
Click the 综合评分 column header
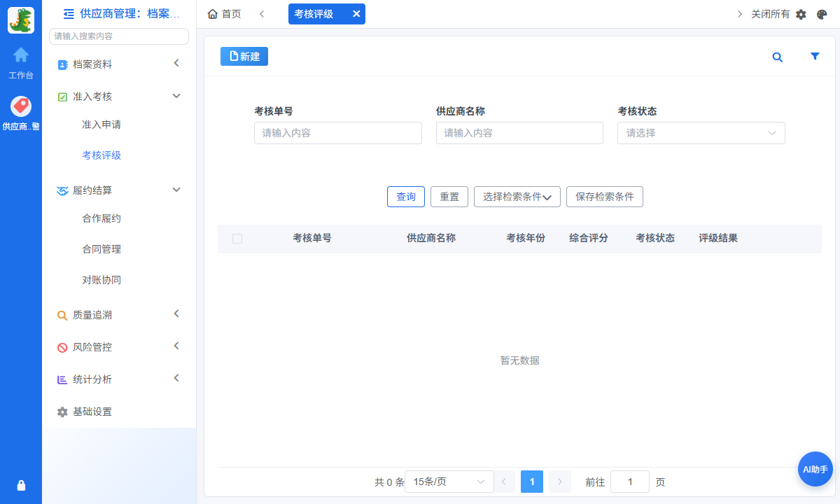(x=589, y=238)
